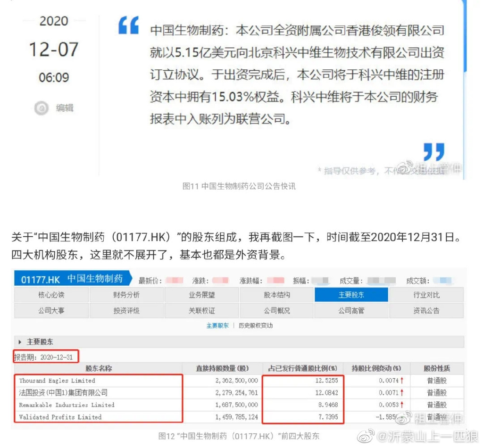483x448 pixels.
Task: Click the 股东名称 column header
Action: coord(99,368)
